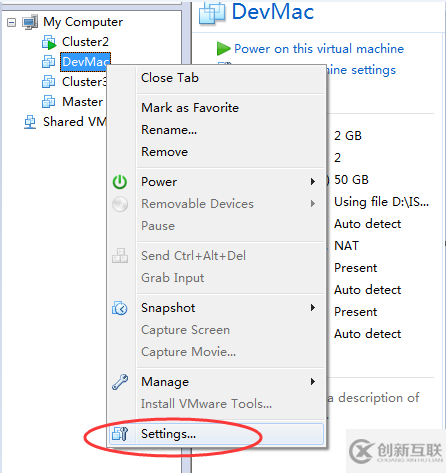This screenshot has width=446, height=473.
Task: Click the DevMac VM icon in tree
Action: [x=49, y=62]
